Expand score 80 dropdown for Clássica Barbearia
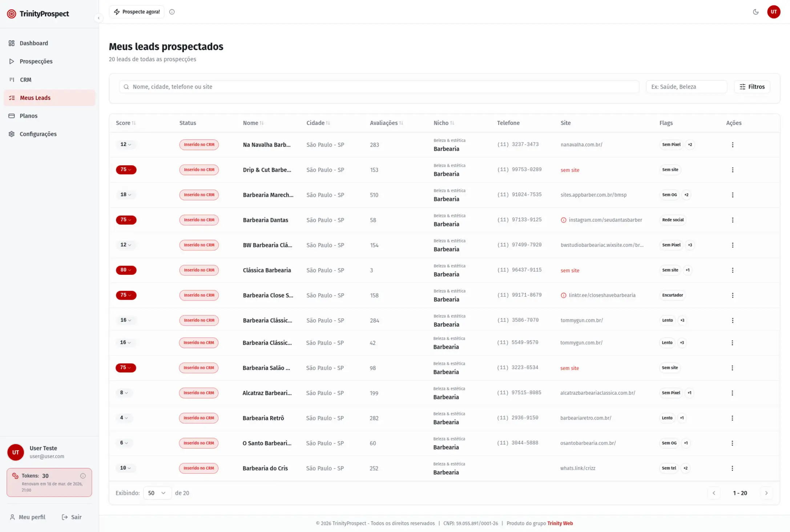This screenshot has height=532, width=790. [x=126, y=270]
